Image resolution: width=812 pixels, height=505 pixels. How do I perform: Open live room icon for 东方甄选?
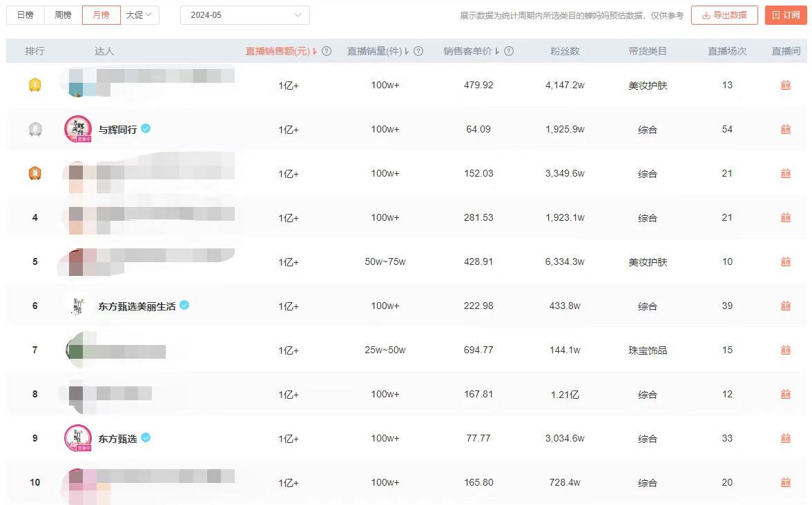click(x=785, y=438)
